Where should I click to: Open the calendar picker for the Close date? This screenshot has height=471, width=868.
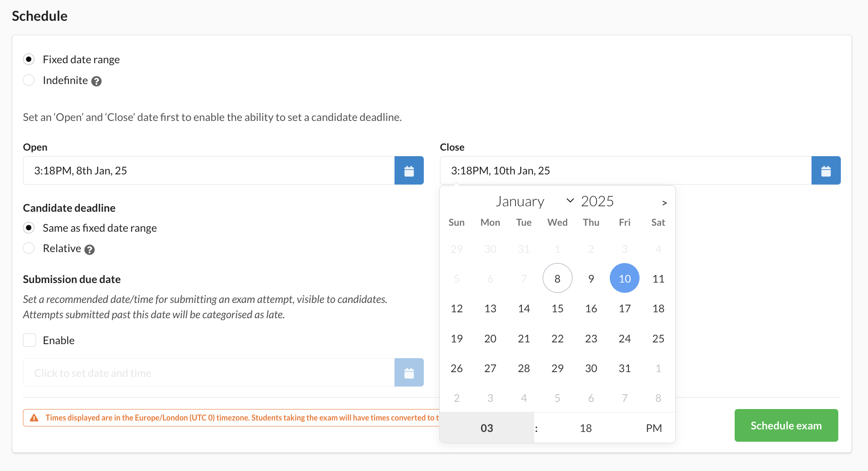pyautogui.click(x=826, y=170)
